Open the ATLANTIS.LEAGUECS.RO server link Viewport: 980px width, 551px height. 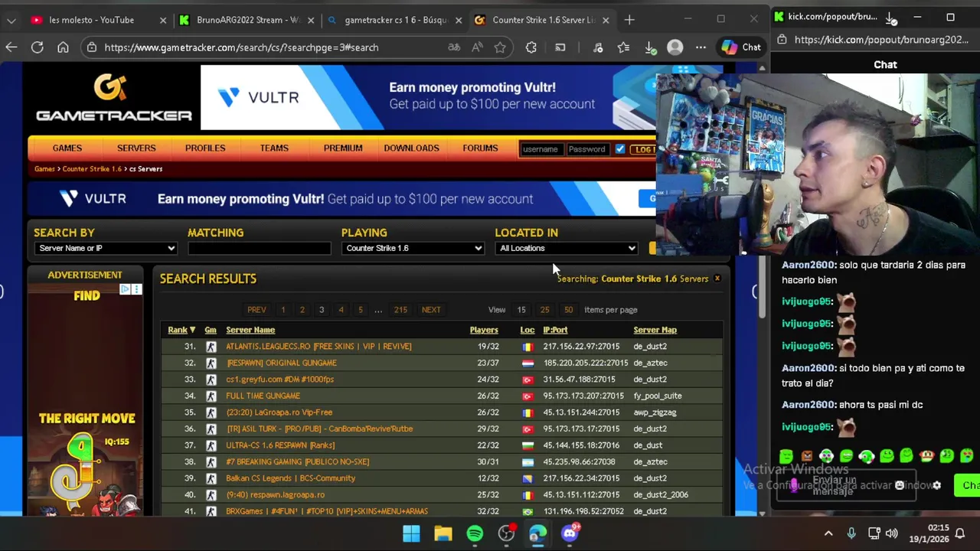click(x=318, y=347)
